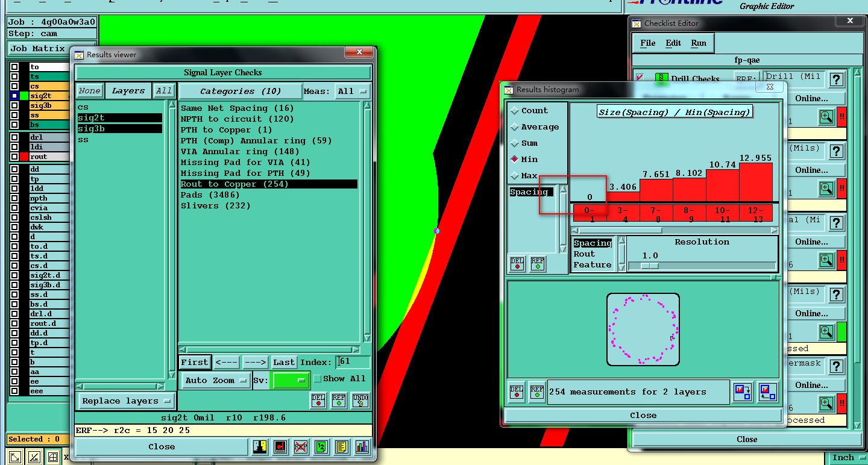This screenshot has height=465, width=868.
Task: Go to previous result with <--- button
Action: tap(227, 362)
